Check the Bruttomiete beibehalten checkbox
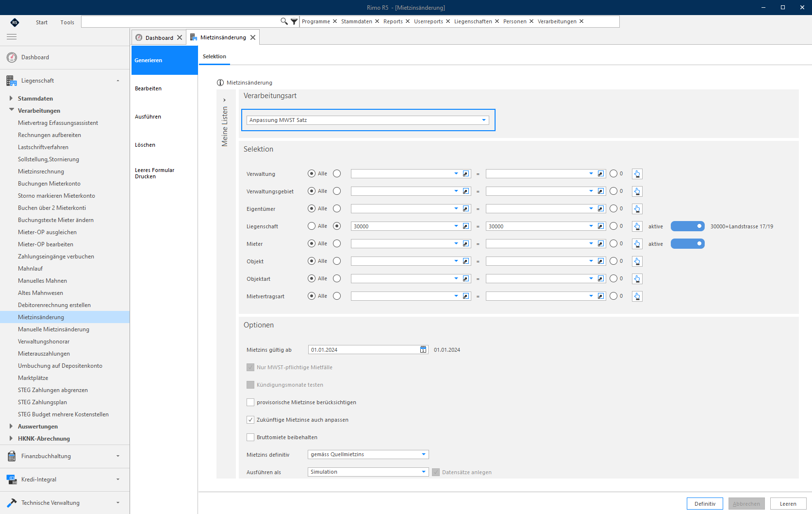The image size is (812, 514). pyautogui.click(x=250, y=437)
